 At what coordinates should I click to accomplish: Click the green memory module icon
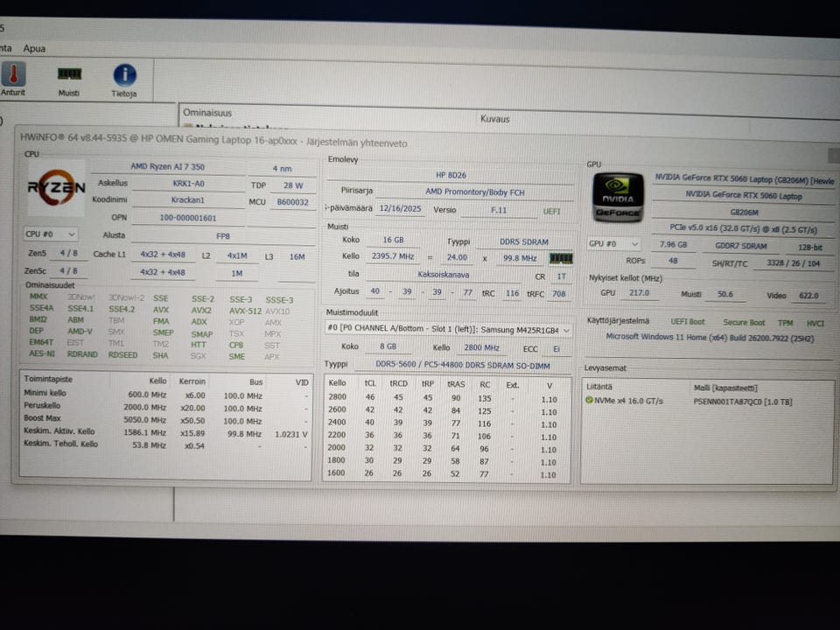click(x=561, y=259)
